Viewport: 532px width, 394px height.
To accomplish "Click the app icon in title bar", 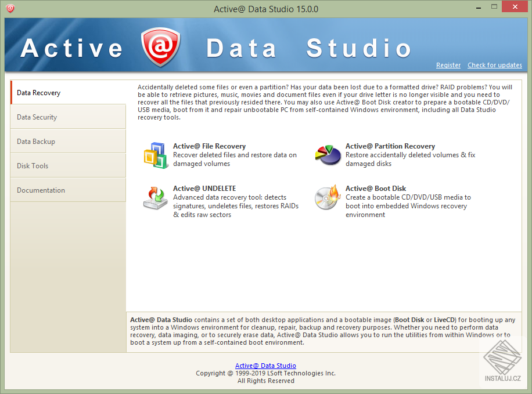I will pyautogui.click(x=10, y=8).
